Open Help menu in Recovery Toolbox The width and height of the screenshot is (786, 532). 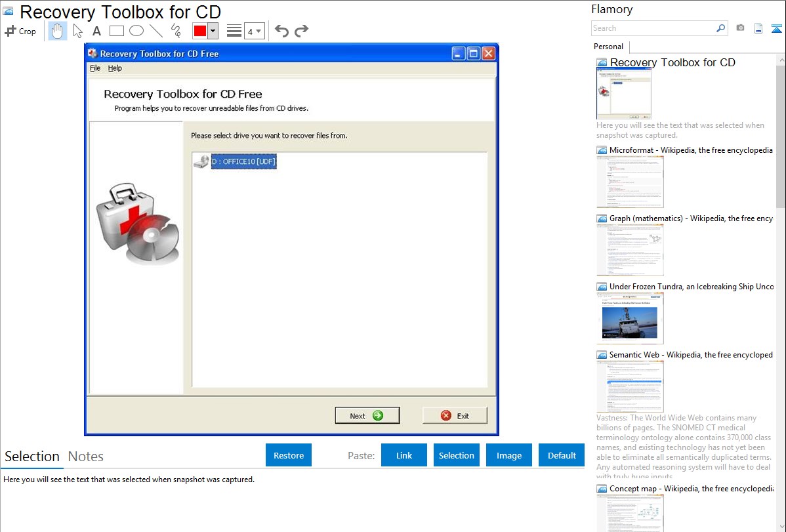(115, 68)
